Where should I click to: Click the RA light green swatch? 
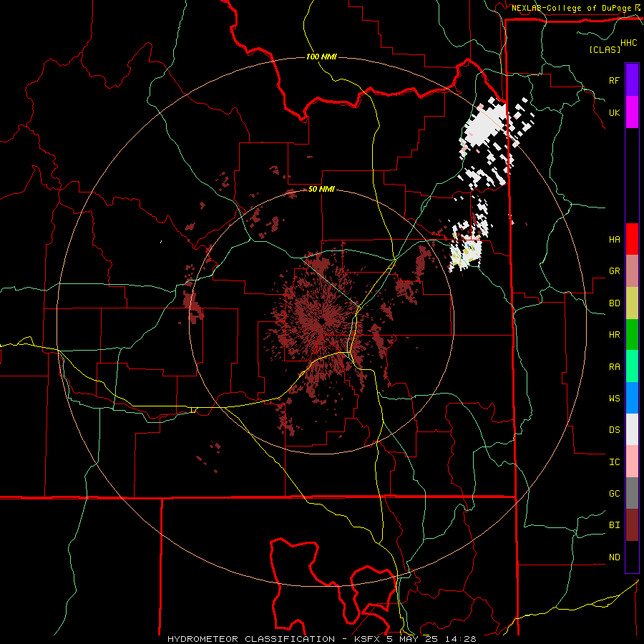click(632, 366)
